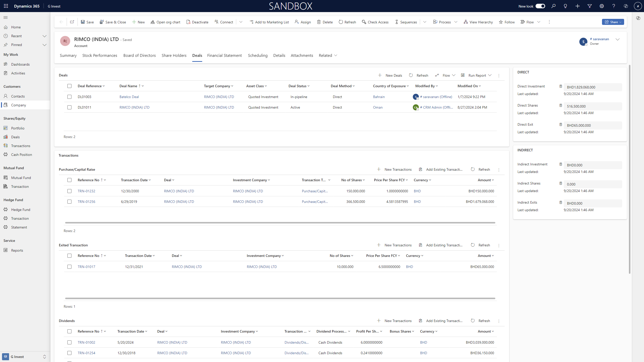Click the Delete trash icon
The image size is (644, 362).
(x=319, y=22)
